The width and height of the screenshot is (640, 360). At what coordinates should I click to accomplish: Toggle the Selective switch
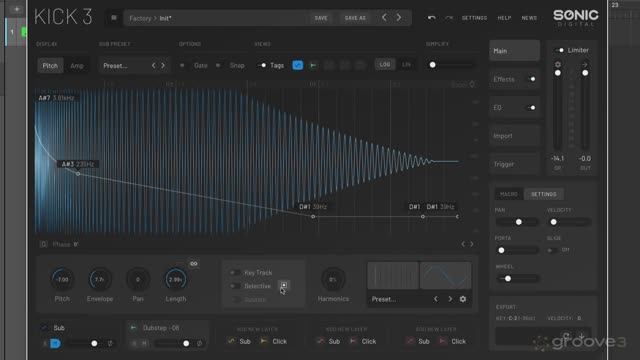[x=235, y=286]
